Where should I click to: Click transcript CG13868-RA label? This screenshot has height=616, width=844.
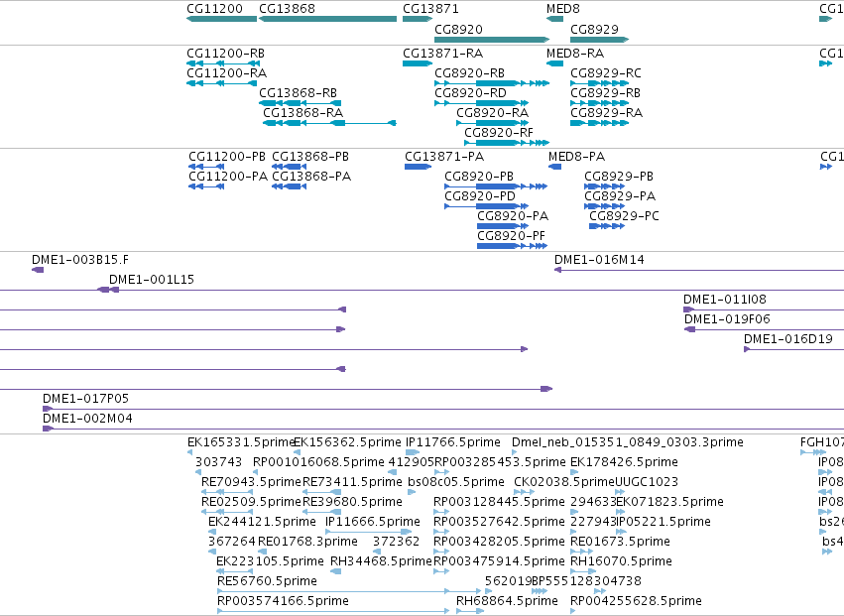(303, 113)
